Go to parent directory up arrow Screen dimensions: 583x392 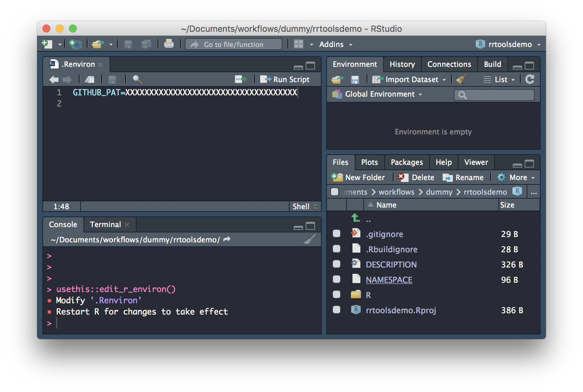356,218
